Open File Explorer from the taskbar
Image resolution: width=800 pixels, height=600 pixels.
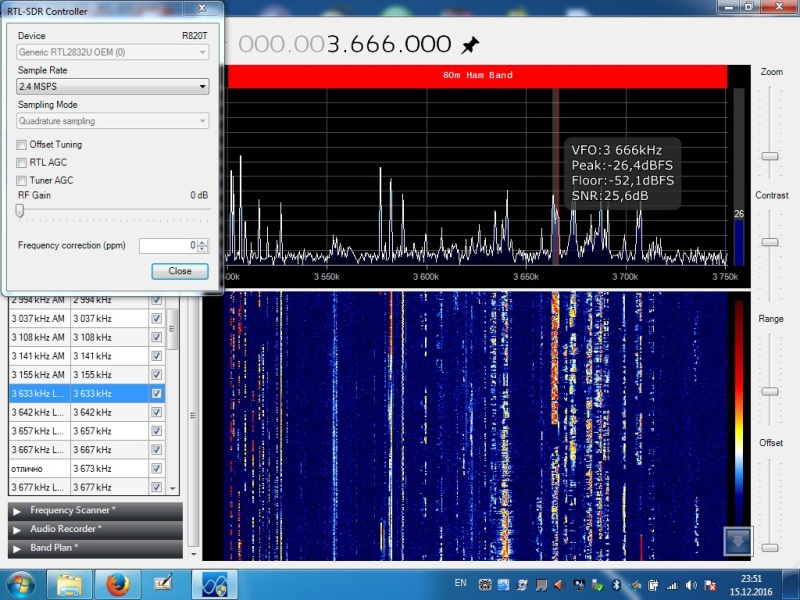click(x=69, y=585)
